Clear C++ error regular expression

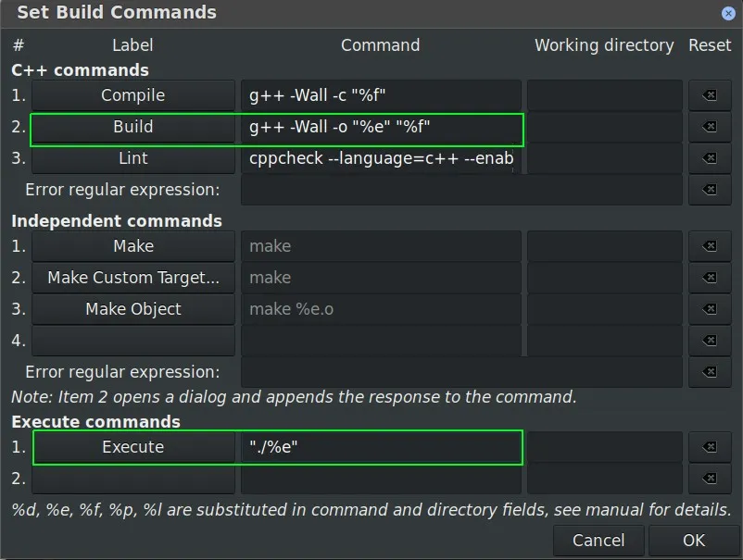[x=710, y=190]
